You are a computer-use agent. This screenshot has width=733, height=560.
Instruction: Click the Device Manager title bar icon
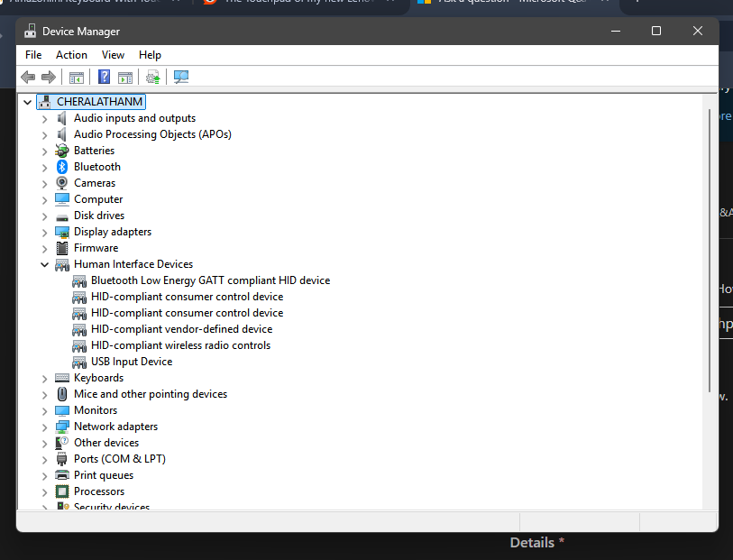click(x=31, y=31)
